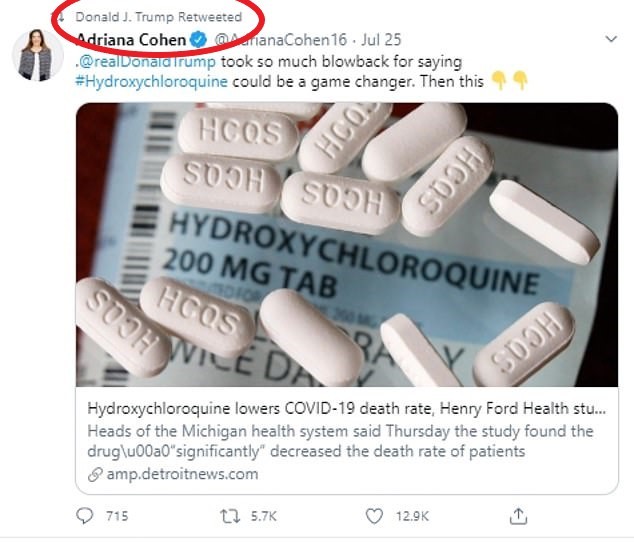Click the small retweeted arrow icon
Screen dimensions: 634x542
[61, 17]
